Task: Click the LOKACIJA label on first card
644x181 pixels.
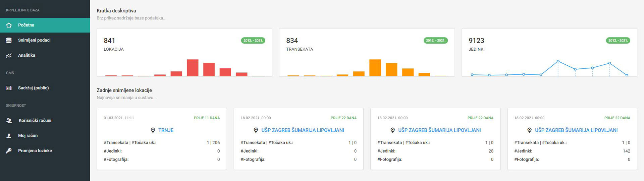Action: (x=114, y=49)
